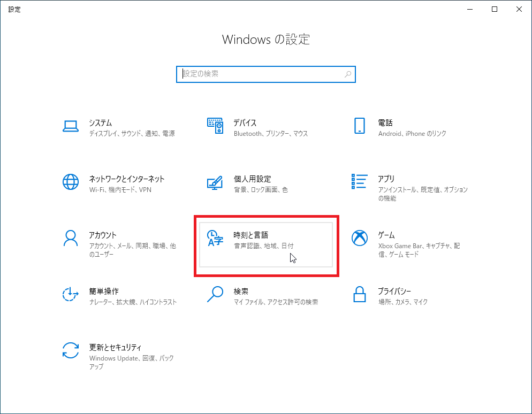The height and width of the screenshot is (414, 532).
Task: Click the 更新とセキュリティ refresh arrows icon
Action: click(71, 350)
